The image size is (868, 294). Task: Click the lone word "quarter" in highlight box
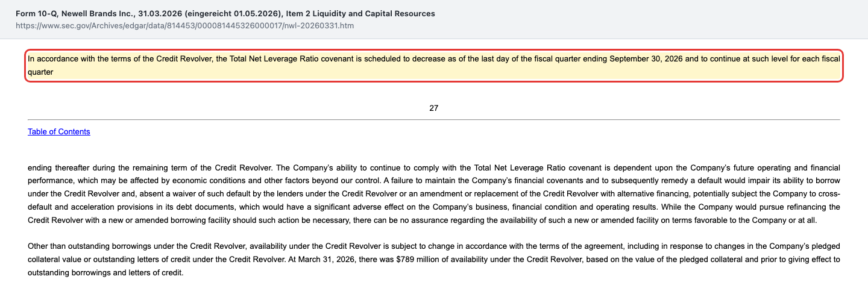point(41,72)
